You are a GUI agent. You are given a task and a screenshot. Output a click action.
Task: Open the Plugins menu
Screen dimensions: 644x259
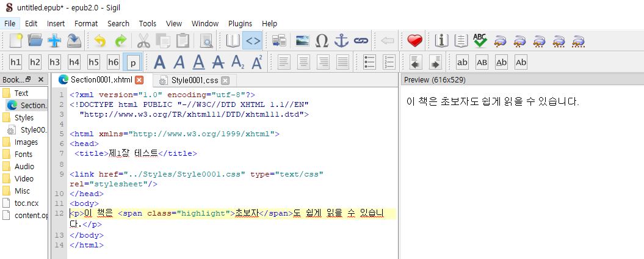coord(241,23)
